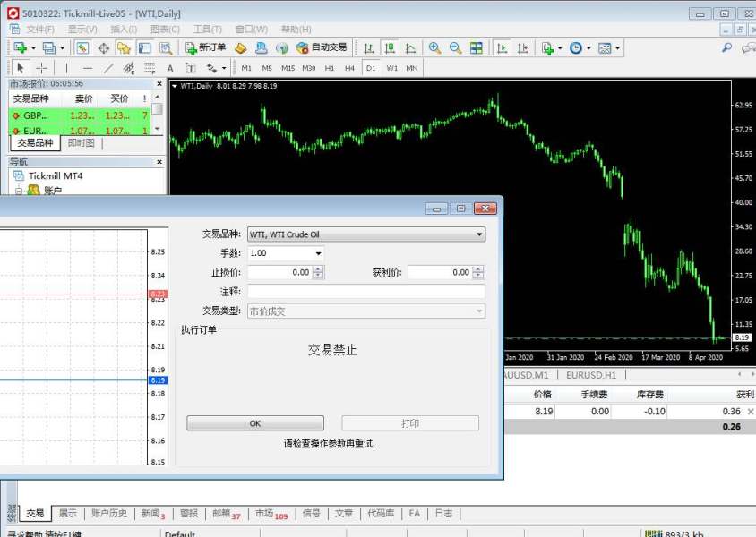This screenshot has width=756, height=537.
Task: Toggle chart auto scroll icon
Action: [502, 47]
